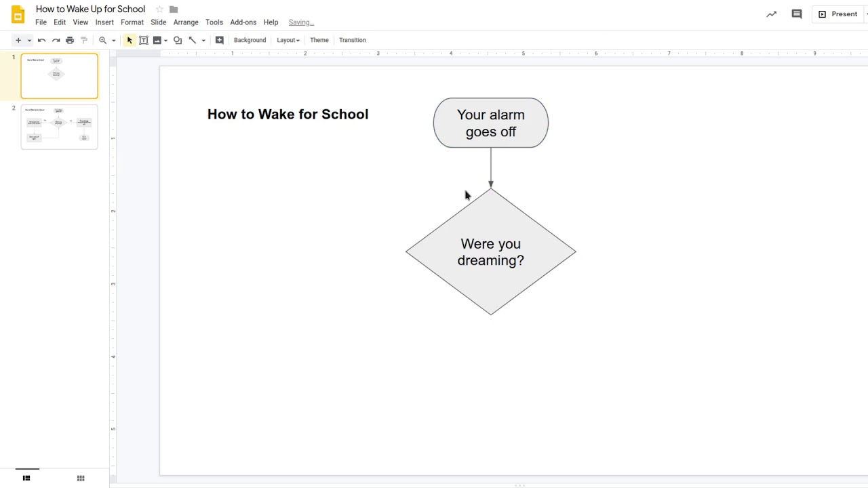The image size is (868, 488).
Task: Click the Theme button
Action: point(319,40)
